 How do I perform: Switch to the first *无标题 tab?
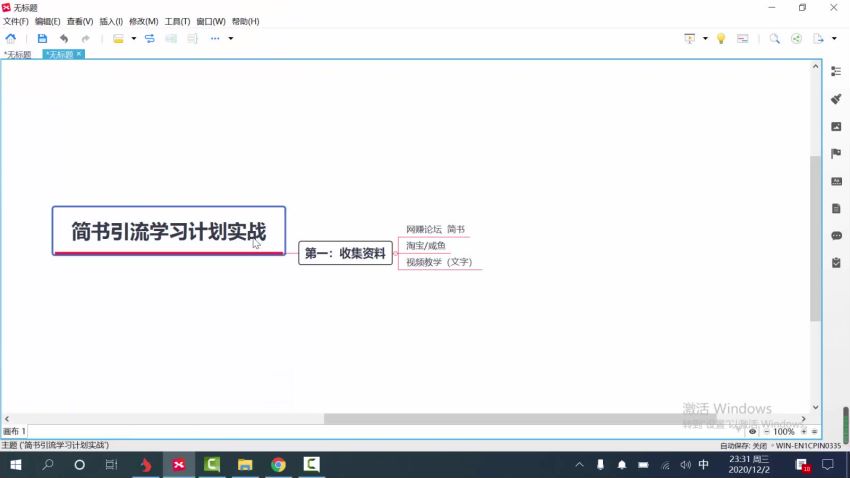point(19,54)
